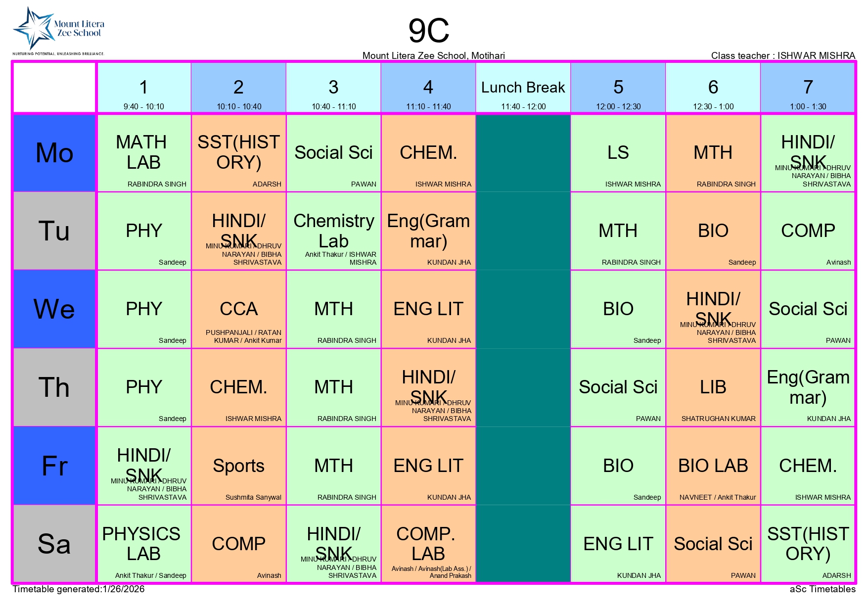
Task: Select the Monday row header
Action: pyautogui.click(x=54, y=153)
